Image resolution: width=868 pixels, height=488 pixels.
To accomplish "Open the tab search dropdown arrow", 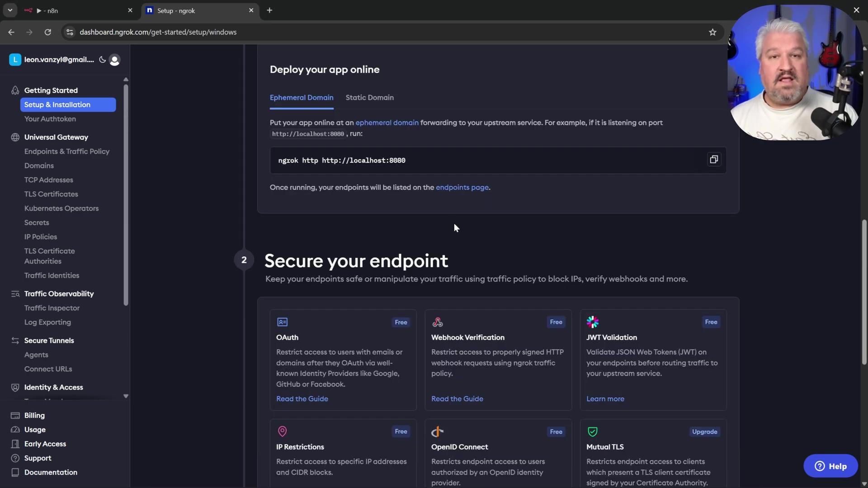I will click(x=10, y=10).
